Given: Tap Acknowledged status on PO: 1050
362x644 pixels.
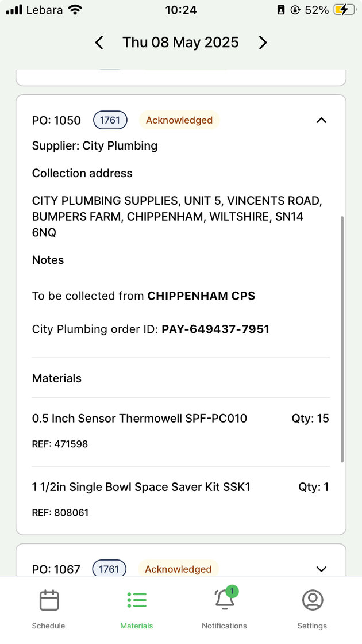Looking at the screenshot, I should pos(179,120).
